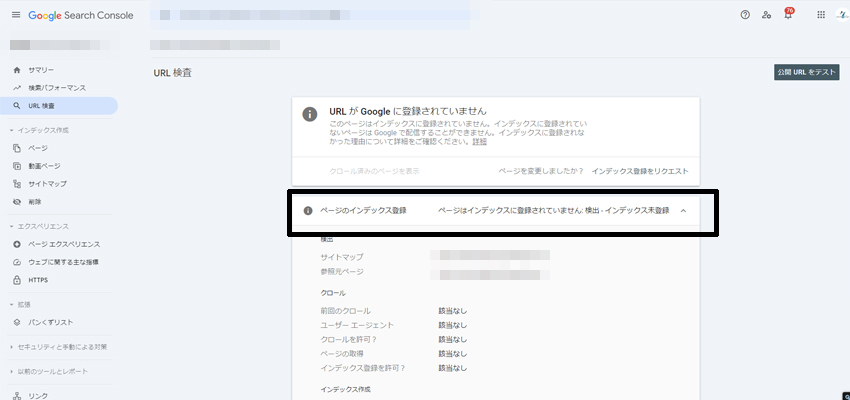Open パンくずリスト report

50,322
